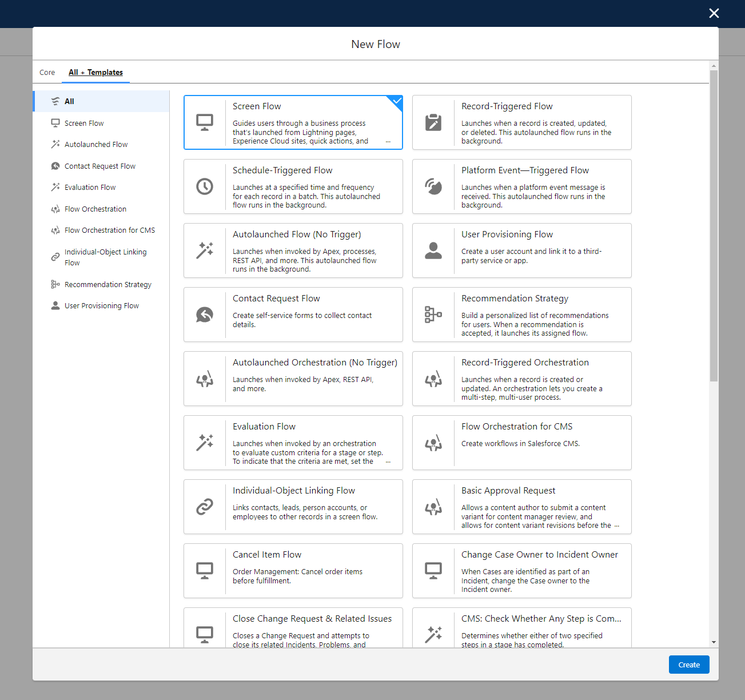
Task: Click the scrollbar down arrow
Action: pos(714,643)
